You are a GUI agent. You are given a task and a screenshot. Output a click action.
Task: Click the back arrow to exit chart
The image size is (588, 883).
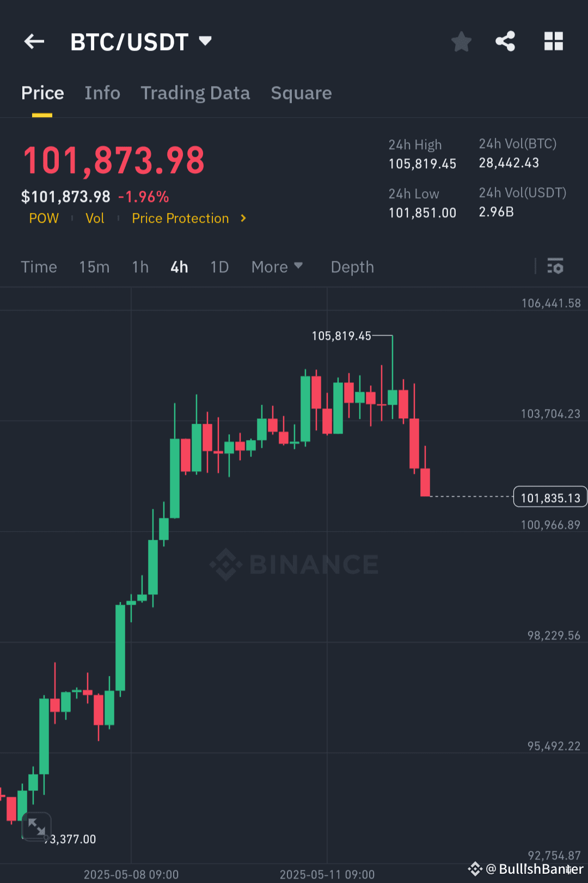tap(34, 41)
